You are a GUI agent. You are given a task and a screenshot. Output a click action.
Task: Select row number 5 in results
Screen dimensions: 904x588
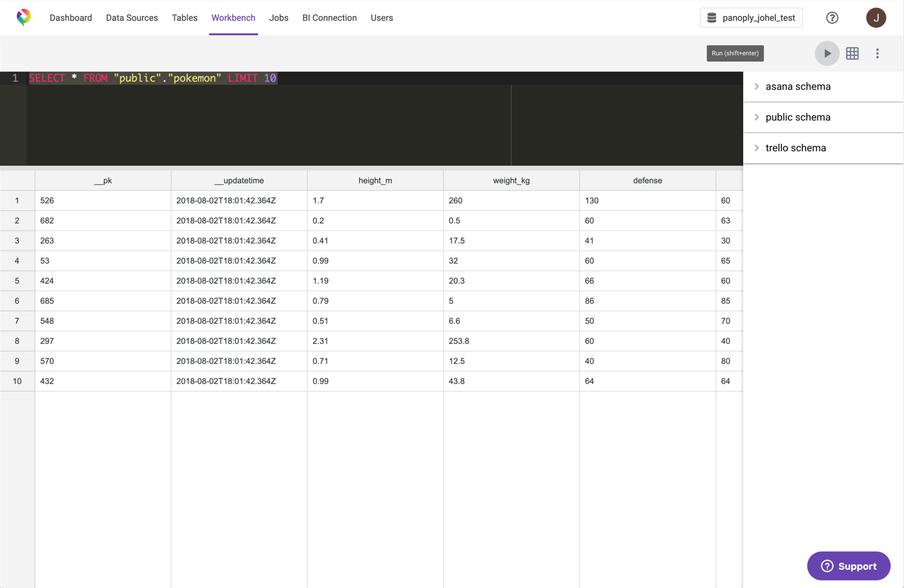point(17,281)
